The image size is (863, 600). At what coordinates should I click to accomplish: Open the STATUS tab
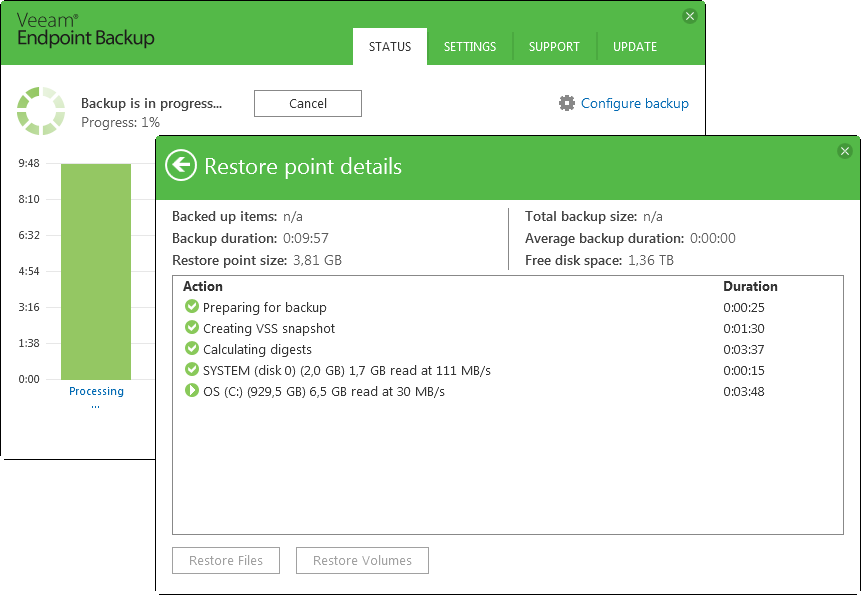[x=390, y=47]
